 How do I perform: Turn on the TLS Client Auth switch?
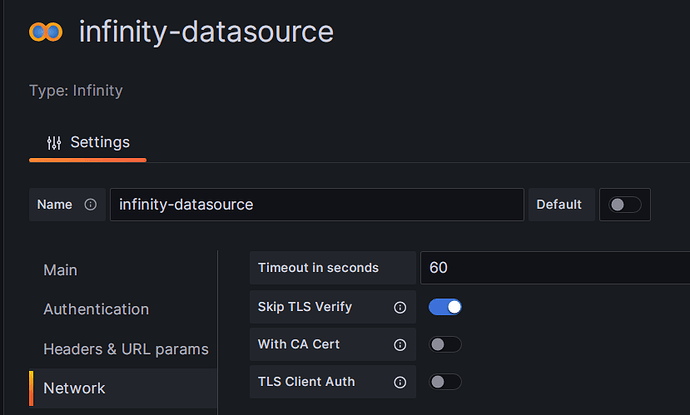[x=445, y=381]
